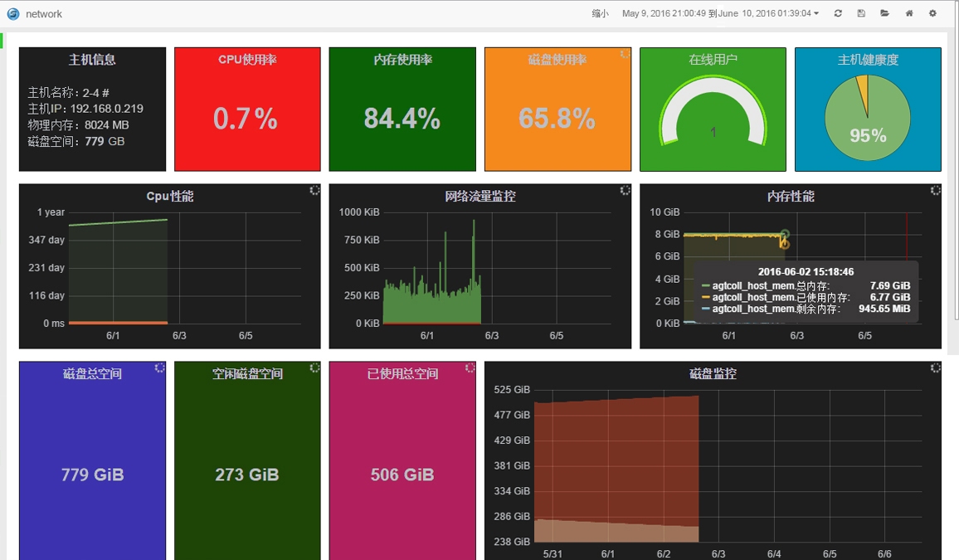Click the loading spinner on 内存性能 panel
The height and width of the screenshot is (560, 959).
[936, 191]
